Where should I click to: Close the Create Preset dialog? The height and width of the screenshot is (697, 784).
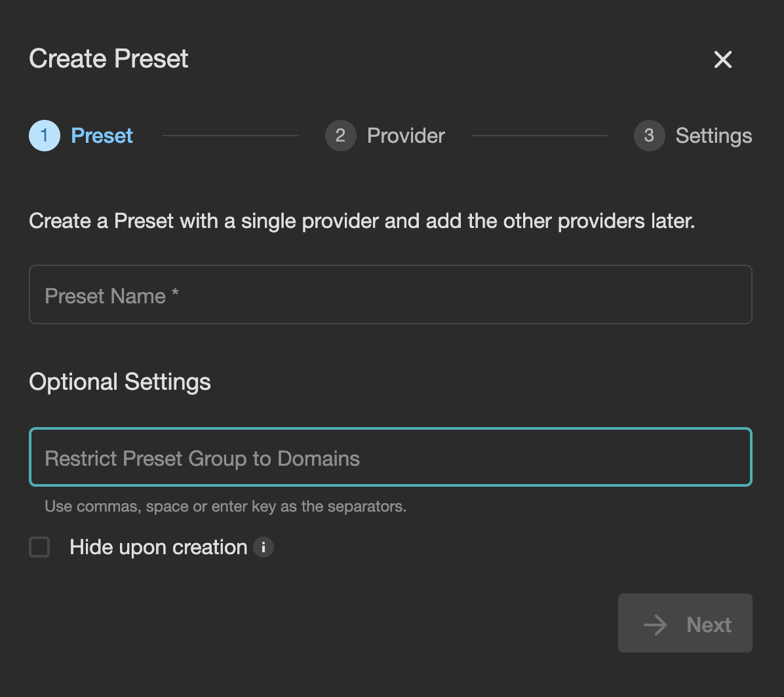pos(722,60)
